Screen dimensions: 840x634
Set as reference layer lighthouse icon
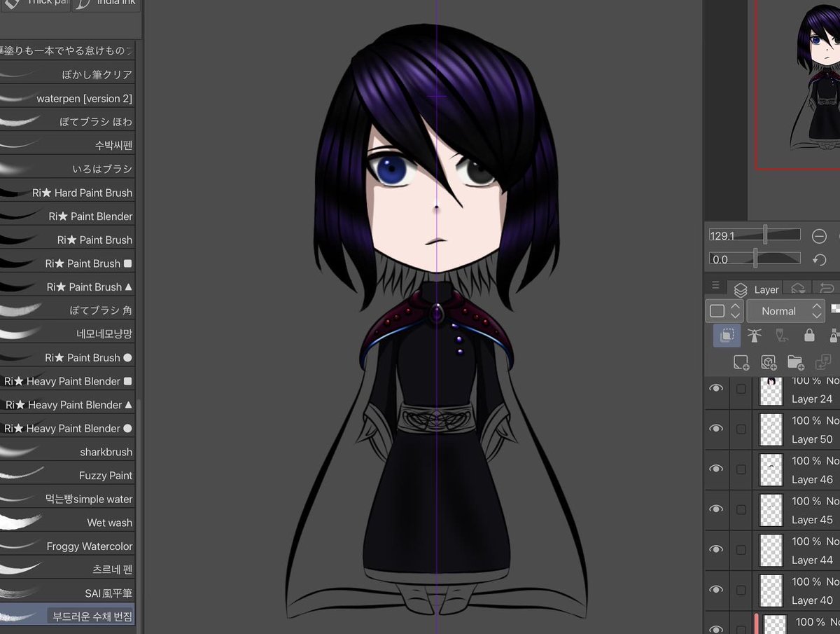(754, 336)
